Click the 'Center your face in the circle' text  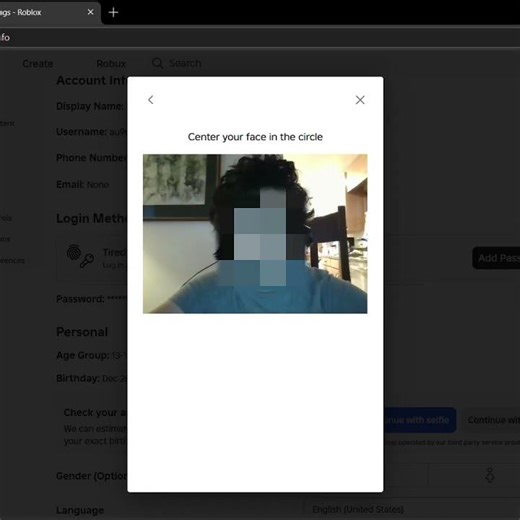point(255,137)
